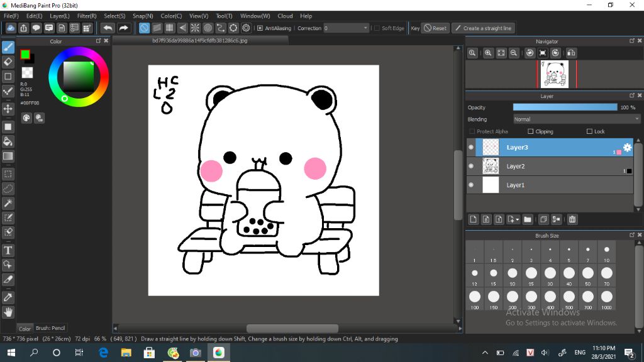Open Layer3 settings gear

(x=627, y=147)
